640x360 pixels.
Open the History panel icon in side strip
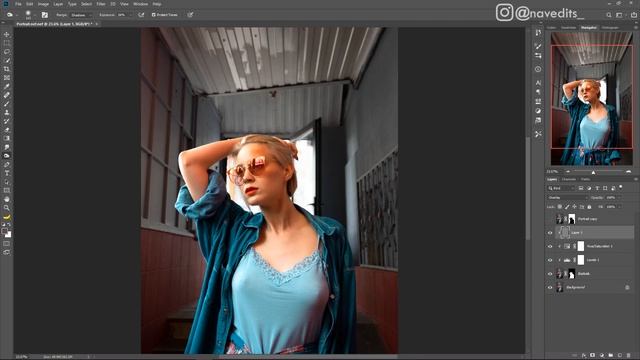tap(538, 33)
